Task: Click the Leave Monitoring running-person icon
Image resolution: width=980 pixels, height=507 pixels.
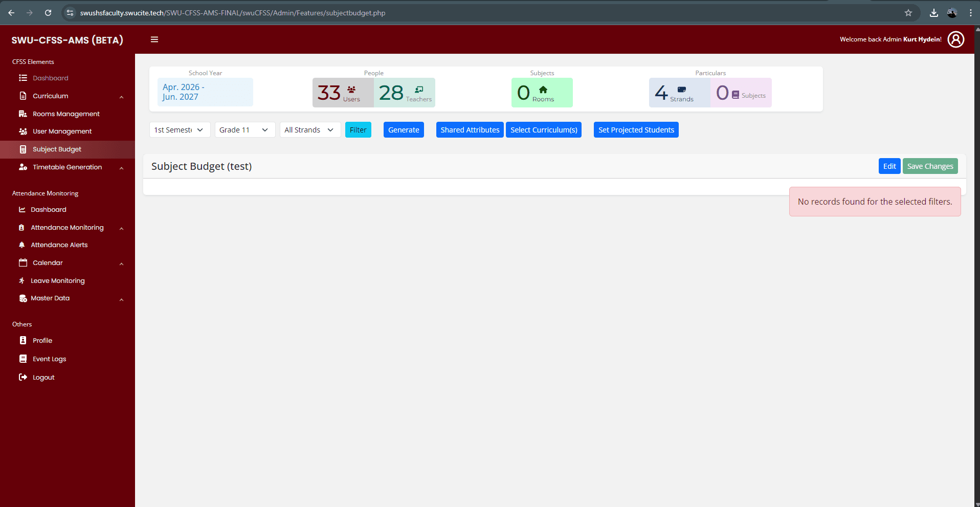Action: pyautogui.click(x=21, y=280)
